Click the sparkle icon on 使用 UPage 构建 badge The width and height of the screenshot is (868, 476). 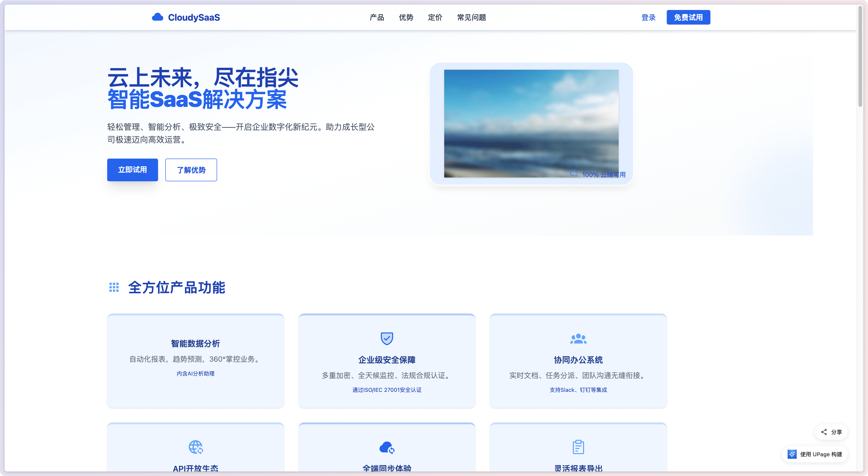pyautogui.click(x=792, y=454)
